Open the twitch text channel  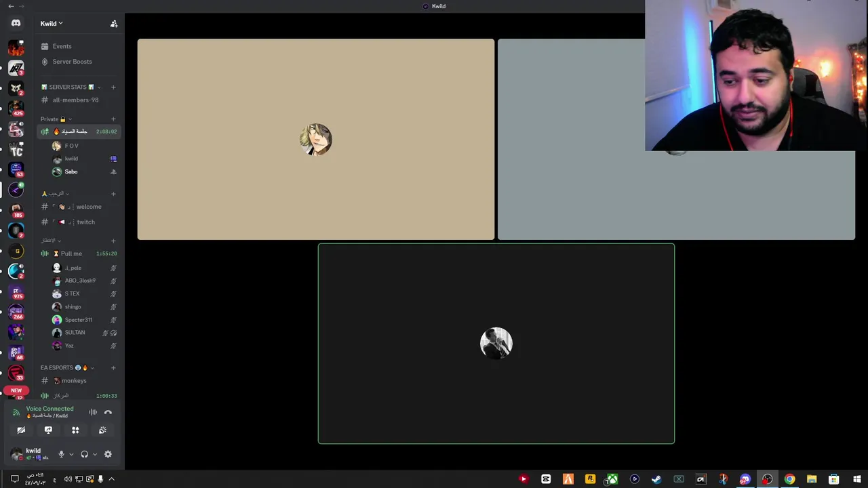79,222
